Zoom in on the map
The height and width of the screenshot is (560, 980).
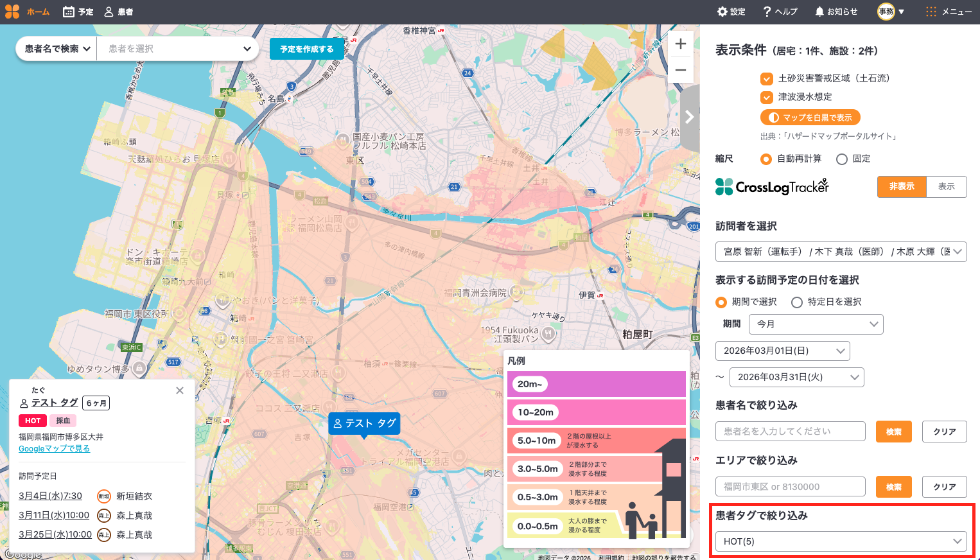[681, 44]
